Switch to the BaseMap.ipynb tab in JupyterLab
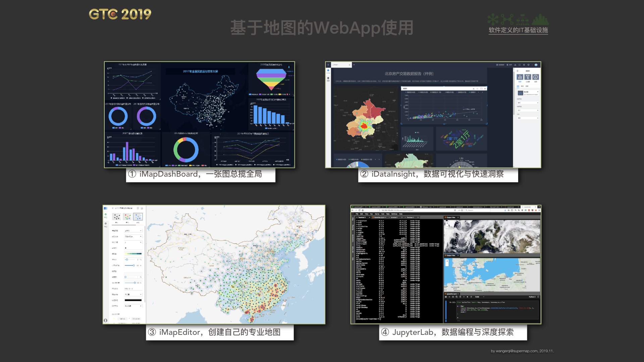 [x=379, y=218]
